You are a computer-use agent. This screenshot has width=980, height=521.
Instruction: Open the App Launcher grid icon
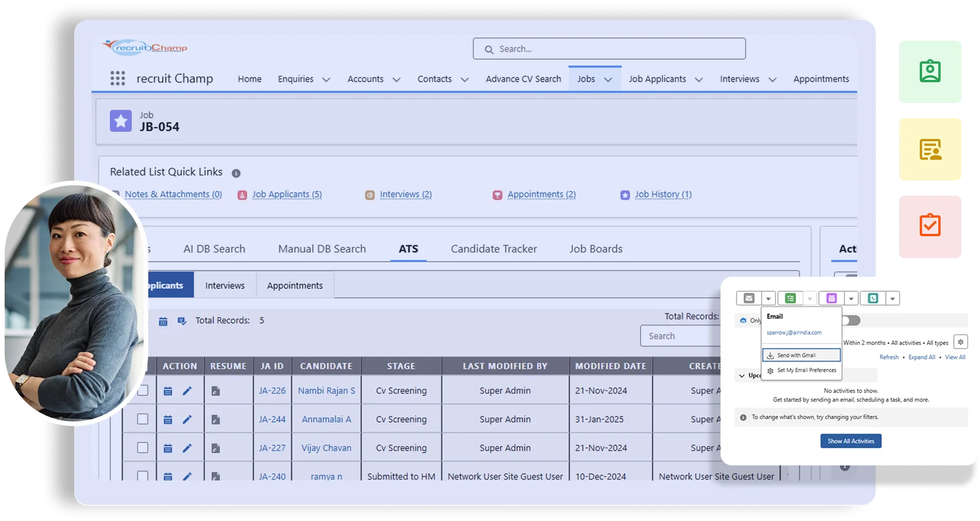click(118, 79)
